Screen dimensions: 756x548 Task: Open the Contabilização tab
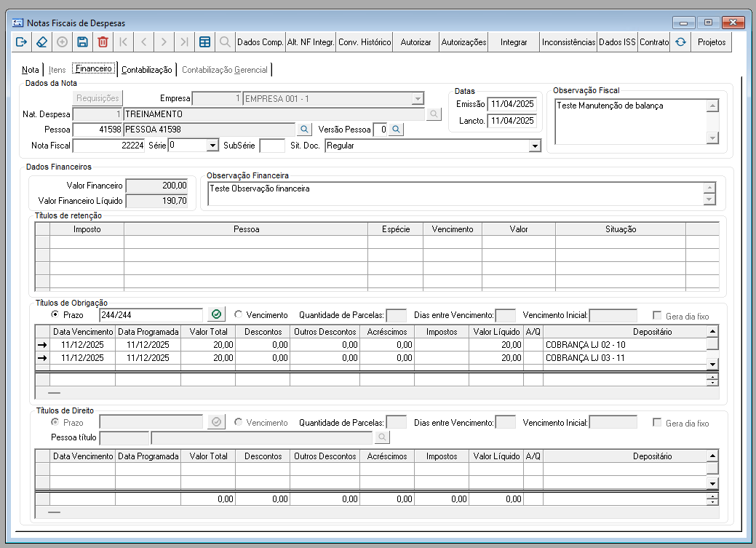click(x=146, y=69)
